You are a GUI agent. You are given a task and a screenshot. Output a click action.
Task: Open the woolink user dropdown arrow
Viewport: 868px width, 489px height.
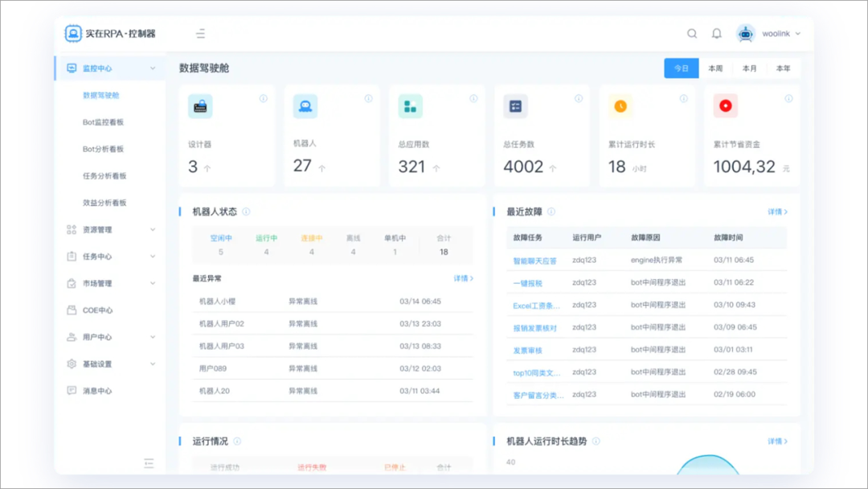[x=798, y=34]
